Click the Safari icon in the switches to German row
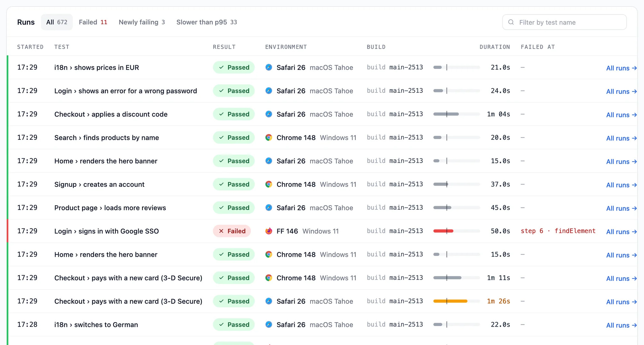Viewport: 644px width, 345px height. [269, 324]
